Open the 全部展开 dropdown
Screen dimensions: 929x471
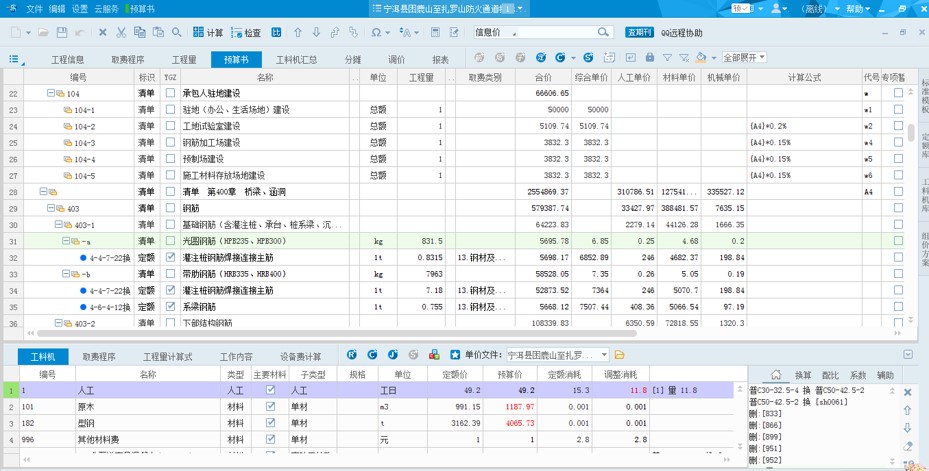(x=744, y=57)
